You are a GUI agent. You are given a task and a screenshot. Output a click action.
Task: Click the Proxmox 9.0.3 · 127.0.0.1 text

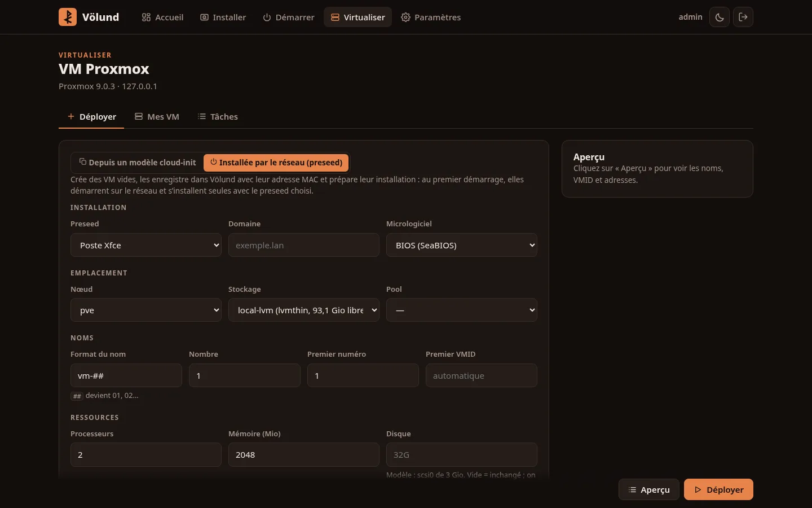click(x=108, y=86)
